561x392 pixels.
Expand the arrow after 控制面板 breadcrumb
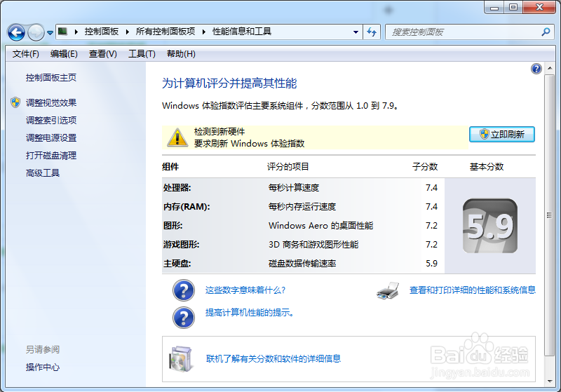pyautogui.click(x=128, y=32)
